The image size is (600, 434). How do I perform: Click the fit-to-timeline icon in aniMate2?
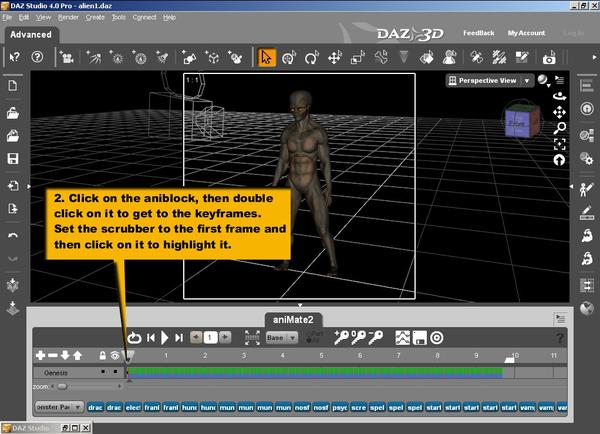click(252, 338)
